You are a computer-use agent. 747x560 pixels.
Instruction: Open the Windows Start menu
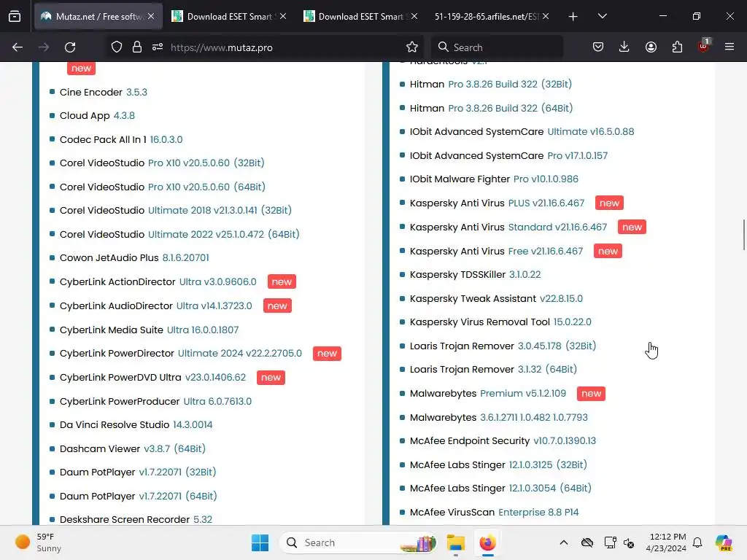[x=260, y=542]
